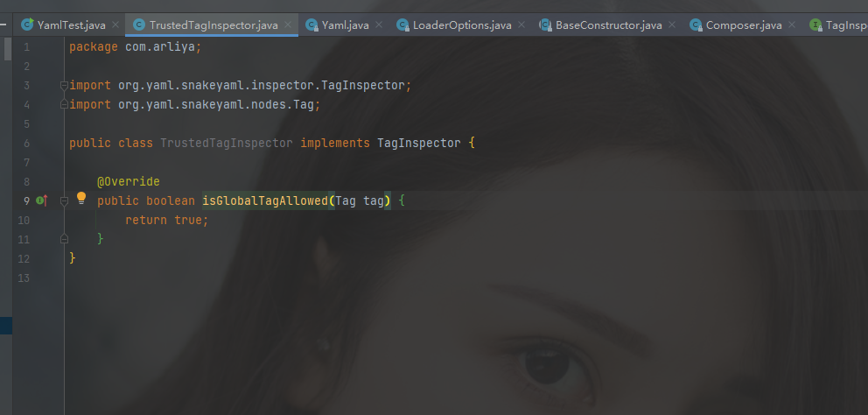The image size is (868, 415).
Task: Click the LoaderOptions.java locked class icon
Action: pyautogui.click(x=403, y=25)
